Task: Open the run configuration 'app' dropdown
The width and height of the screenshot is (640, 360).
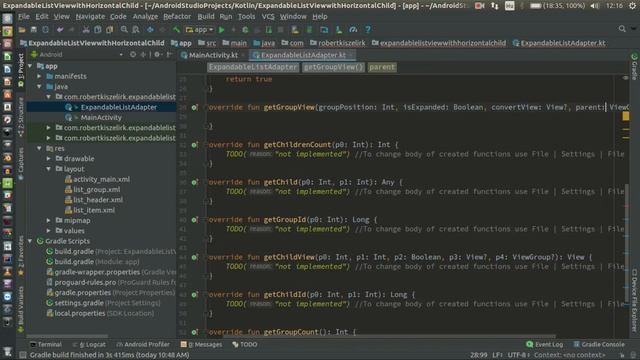Action: click(x=200, y=30)
